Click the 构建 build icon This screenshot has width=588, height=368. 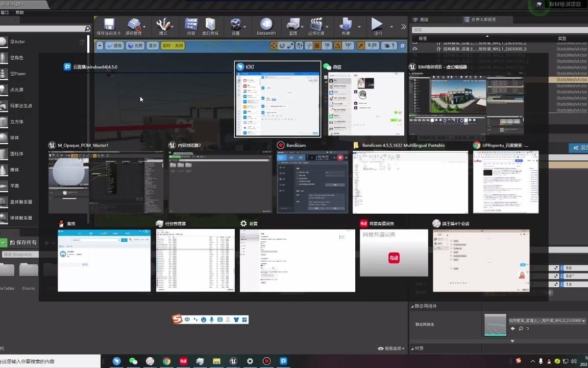pyautogui.click(x=345, y=25)
